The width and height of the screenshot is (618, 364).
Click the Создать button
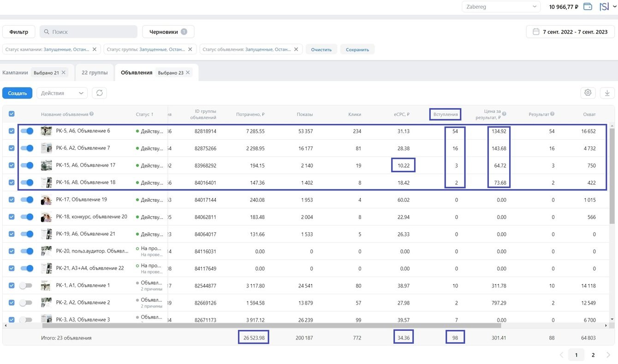pyautogui.click(x=17, y=93)
